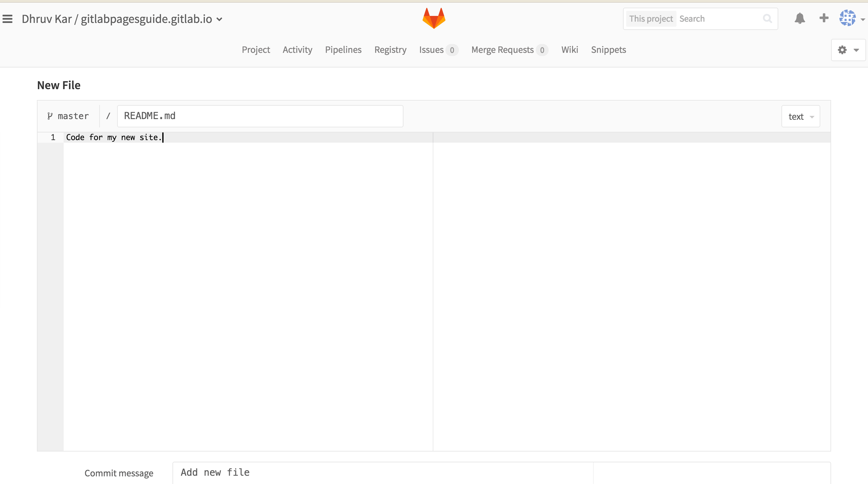Image resolution: width=868 pixels, height=484 pixels.
Task: Select the Issues tab
Action: point(431,49)
